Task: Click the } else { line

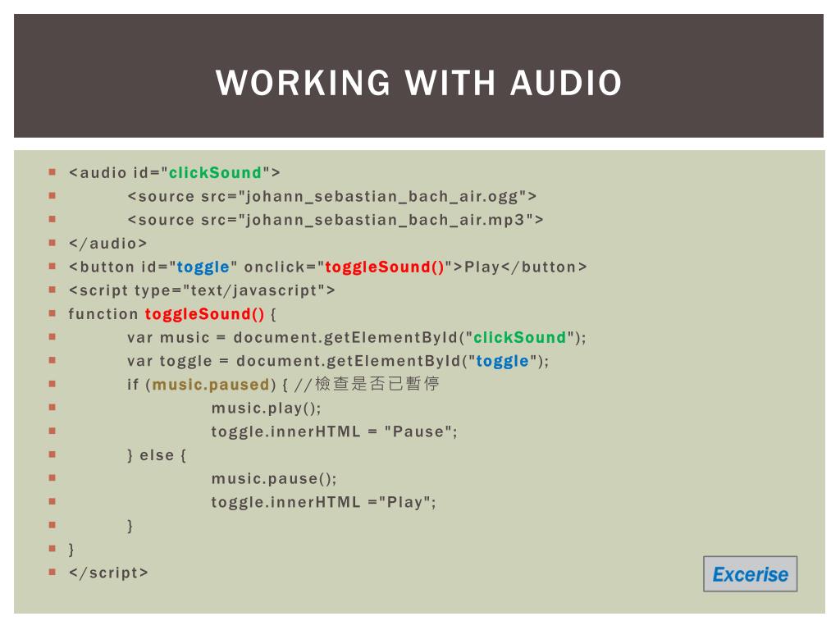Action: tap(157, 455)
